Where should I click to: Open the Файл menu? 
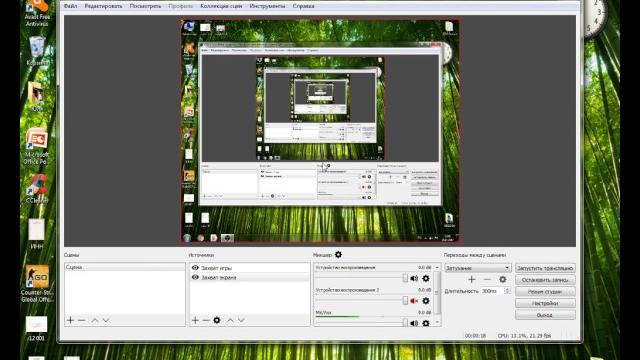pos(70,6)
